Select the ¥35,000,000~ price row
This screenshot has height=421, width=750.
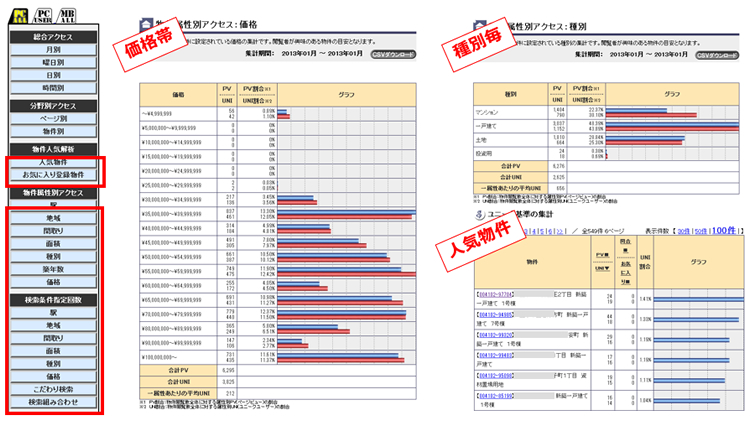pyautogui.click(x=277, y=214)
